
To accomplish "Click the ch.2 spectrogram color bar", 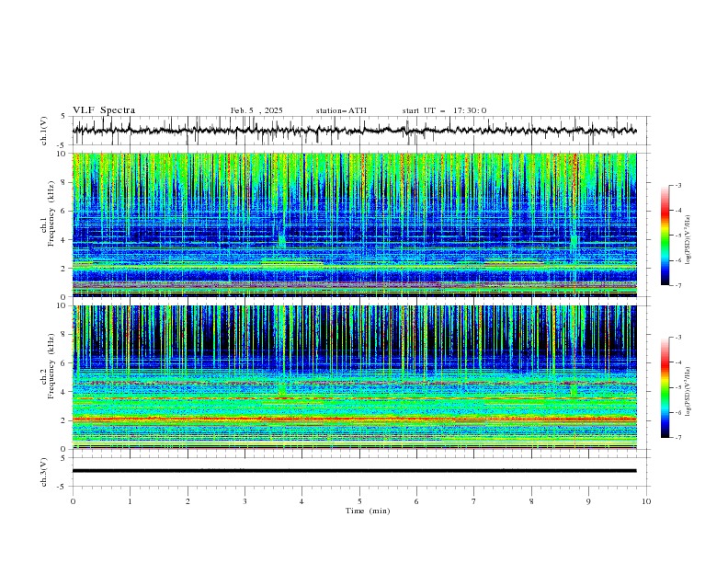I will (665, 387).
